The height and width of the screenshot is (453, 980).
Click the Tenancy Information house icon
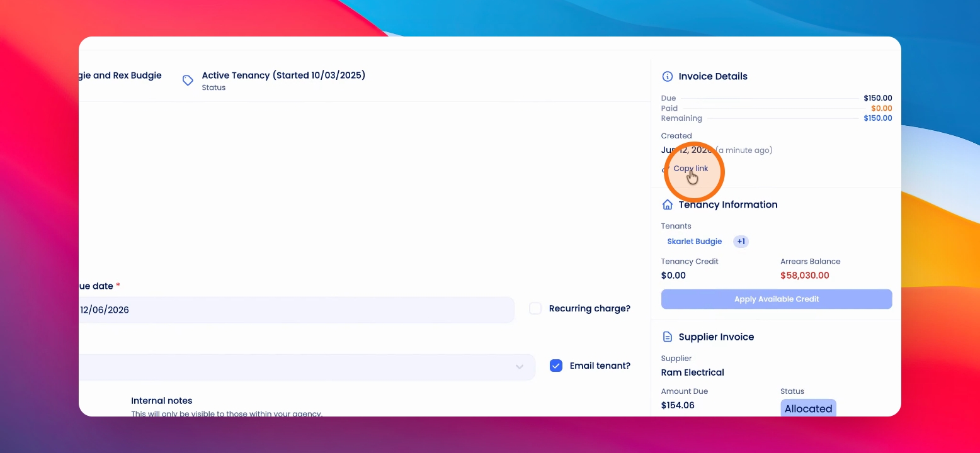[x=668, y=204]
